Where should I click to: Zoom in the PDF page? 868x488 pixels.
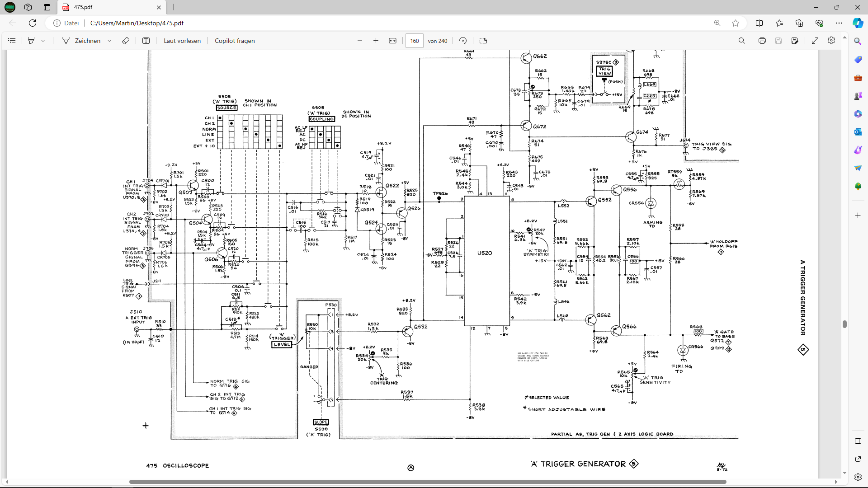[x=376, y=41]
